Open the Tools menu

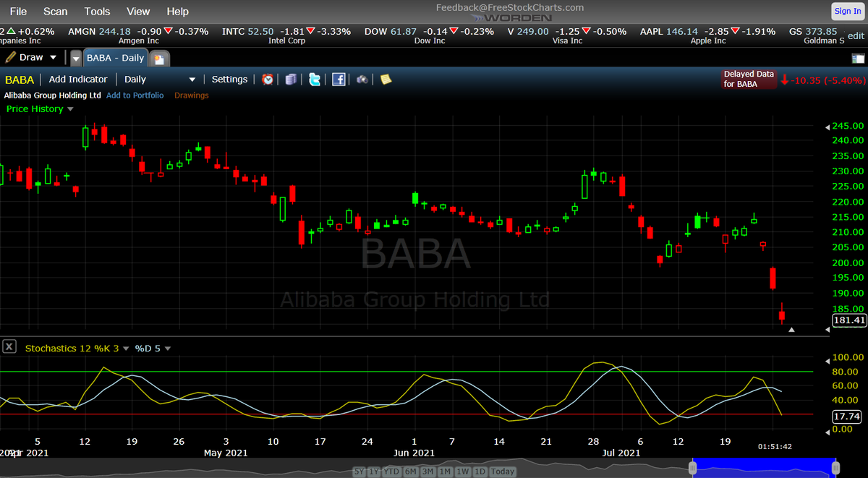[97, 12]
